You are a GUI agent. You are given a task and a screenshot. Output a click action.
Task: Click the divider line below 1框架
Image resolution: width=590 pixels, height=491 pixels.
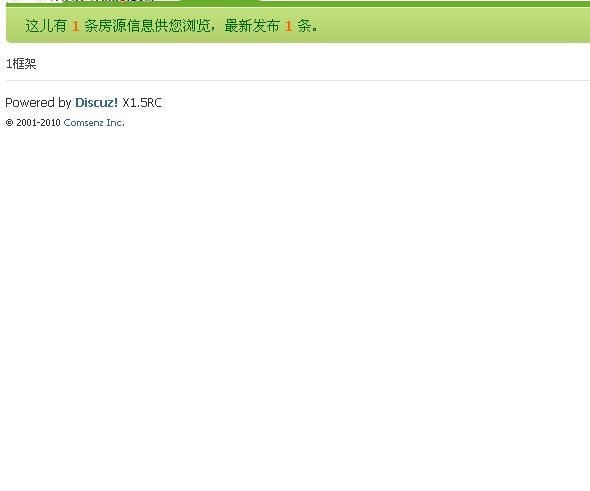click(298, 80)
